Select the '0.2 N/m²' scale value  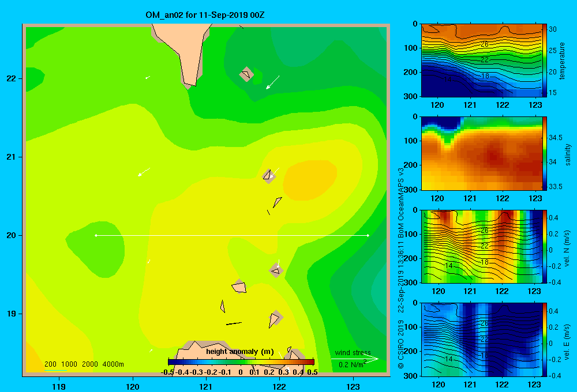[x=353, y=364]
